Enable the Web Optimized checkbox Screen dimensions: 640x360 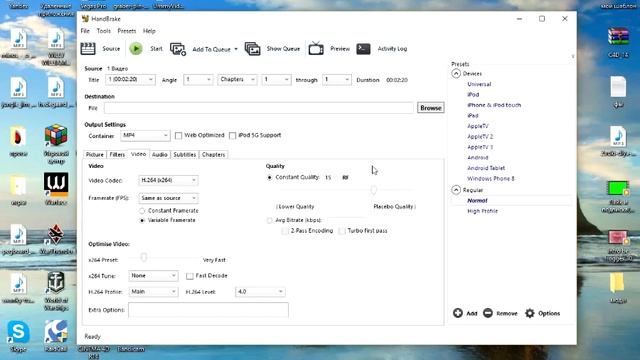(178, 136)
